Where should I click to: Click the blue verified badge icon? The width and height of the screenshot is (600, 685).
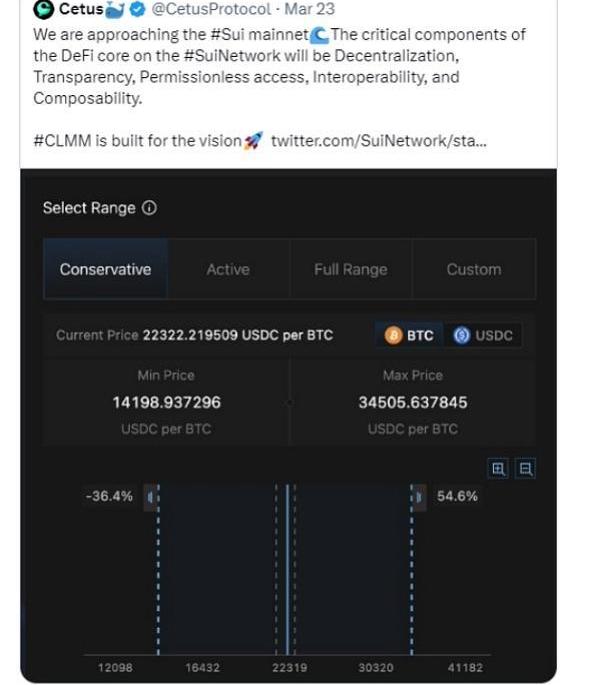pos(138,10)
